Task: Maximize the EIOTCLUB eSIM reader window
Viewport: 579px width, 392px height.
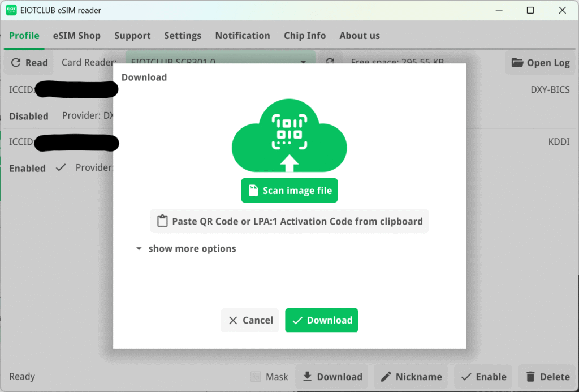Action: click(530, 10)
